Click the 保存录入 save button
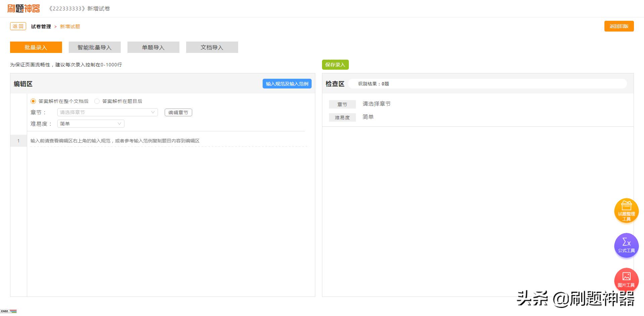The height and width of the screenshot is (316, 644). [335, 65]
